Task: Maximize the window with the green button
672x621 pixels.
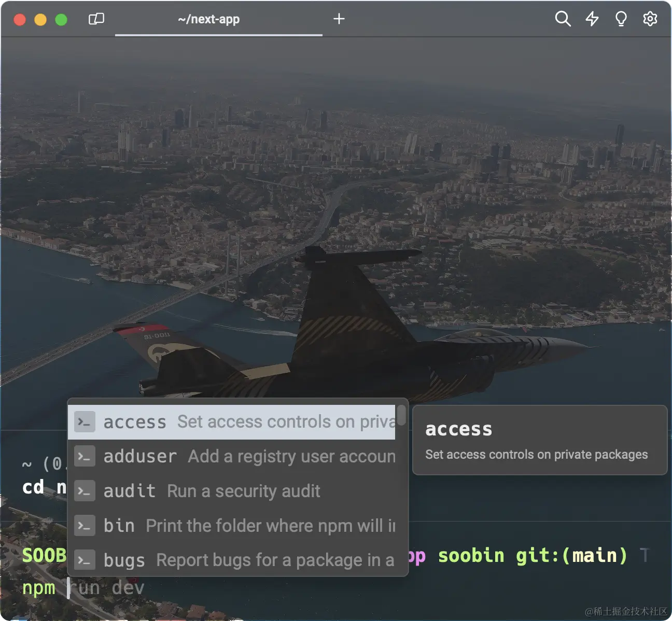Action: point(61,20)
